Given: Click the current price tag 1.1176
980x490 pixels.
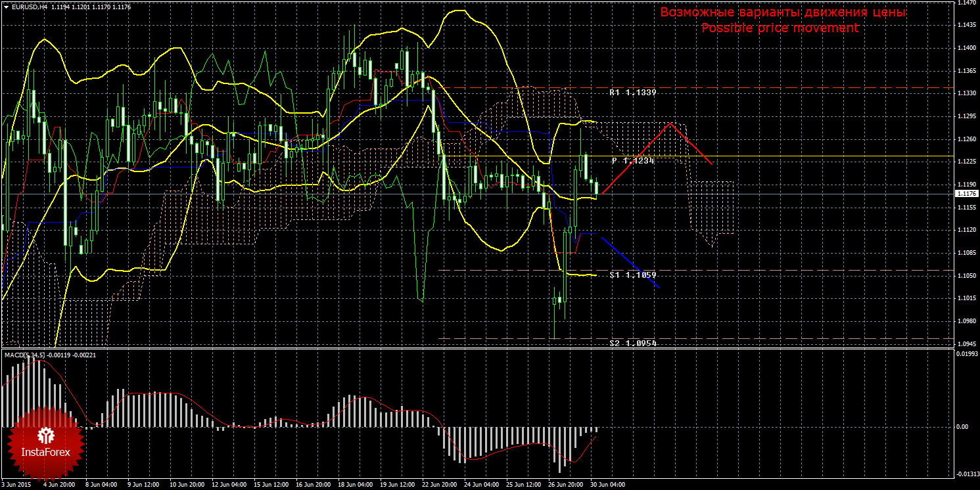Looking at the screenshot, I should 966,194.
